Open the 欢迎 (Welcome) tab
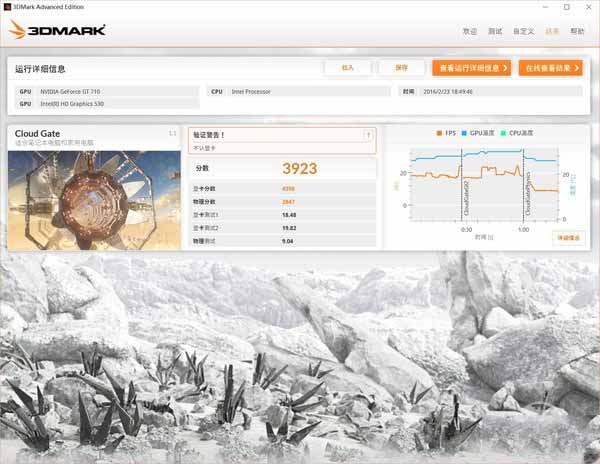600x464 pixels. 470,31
